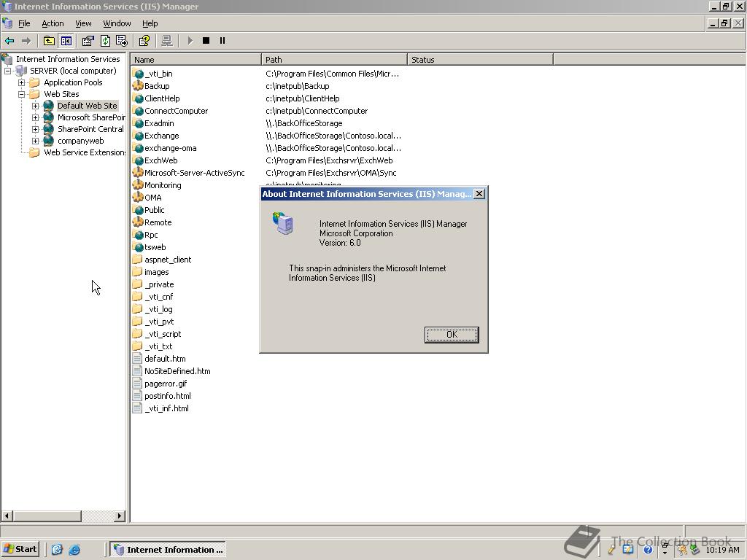The height and width of the screenshot is (560, 747).
Task: Select the Exchange virtual directory icon
Action: tap(138, 136)
